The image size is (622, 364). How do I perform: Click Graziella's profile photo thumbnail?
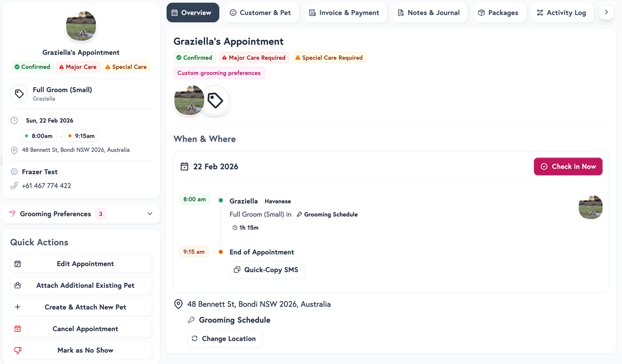[x=189, y=100]
